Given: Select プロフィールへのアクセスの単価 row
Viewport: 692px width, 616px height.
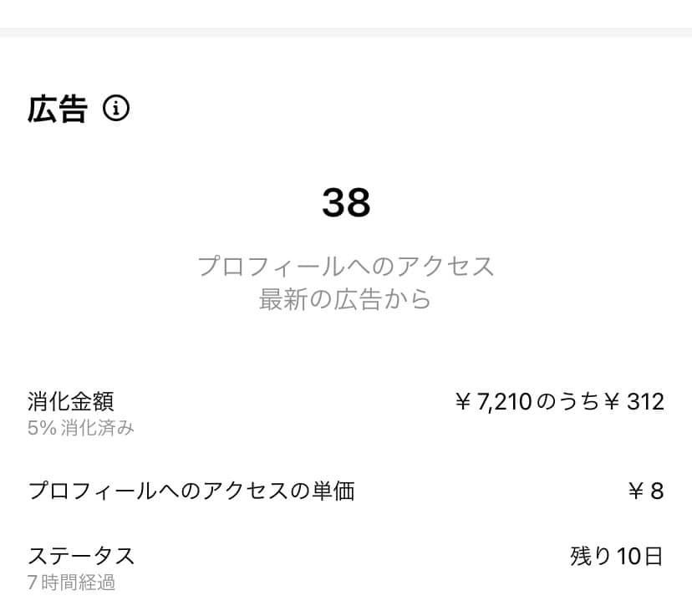Looking at the screenshot, I should (346, 491).
